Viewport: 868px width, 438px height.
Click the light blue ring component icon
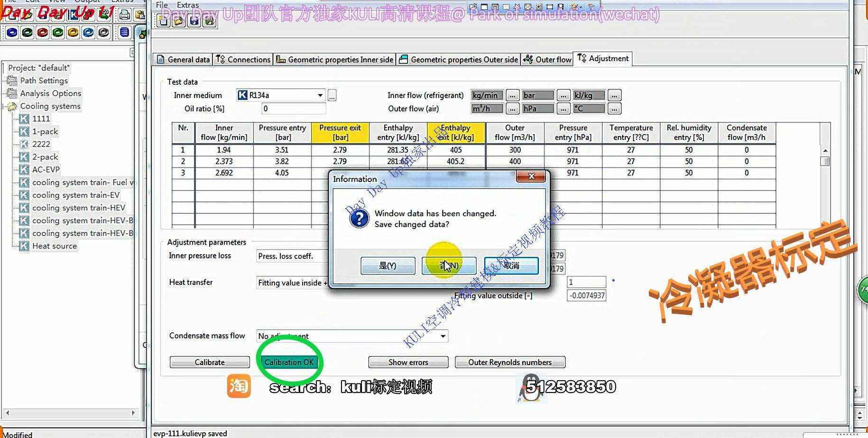point(88,32)
